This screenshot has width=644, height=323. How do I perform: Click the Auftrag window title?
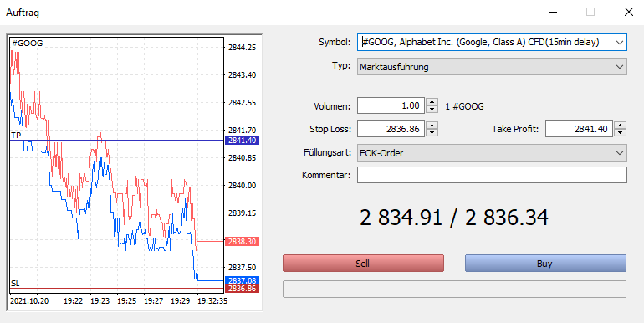pos(23,13)
